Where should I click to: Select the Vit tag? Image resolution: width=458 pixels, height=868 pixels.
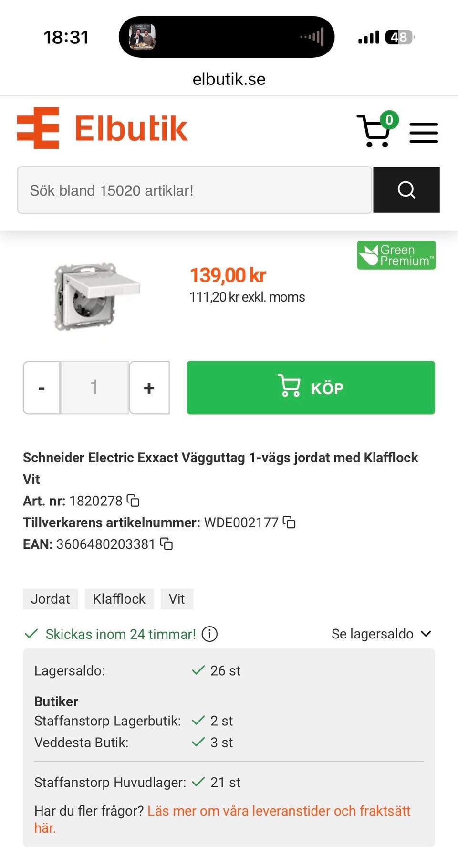(177, 599)
